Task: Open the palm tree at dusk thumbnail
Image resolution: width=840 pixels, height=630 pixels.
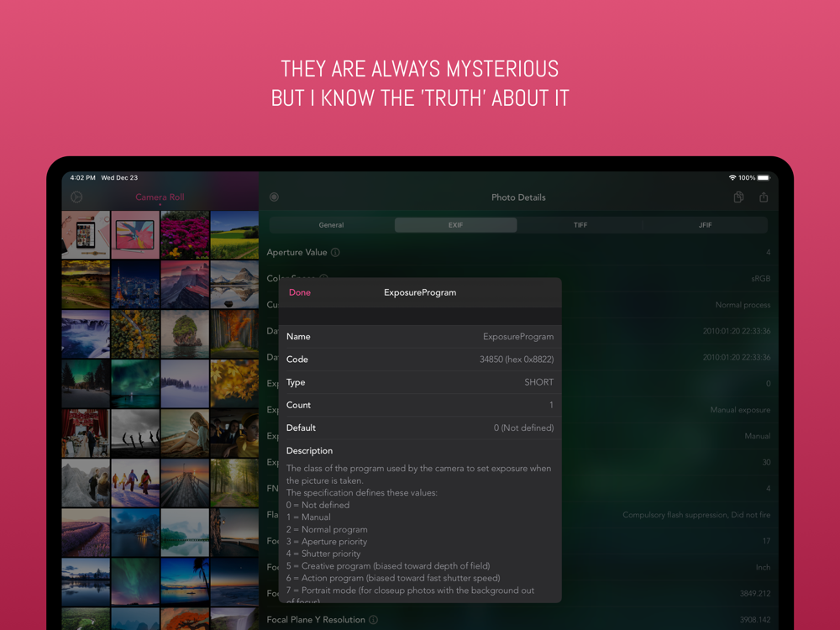Action: [185, 582]
